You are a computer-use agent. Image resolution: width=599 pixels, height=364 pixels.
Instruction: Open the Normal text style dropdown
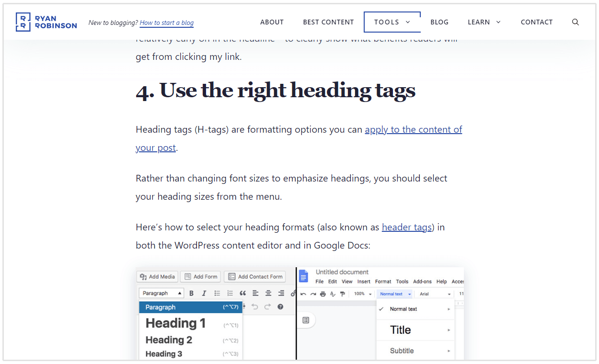pyautogui.click(x=395, y=294)
